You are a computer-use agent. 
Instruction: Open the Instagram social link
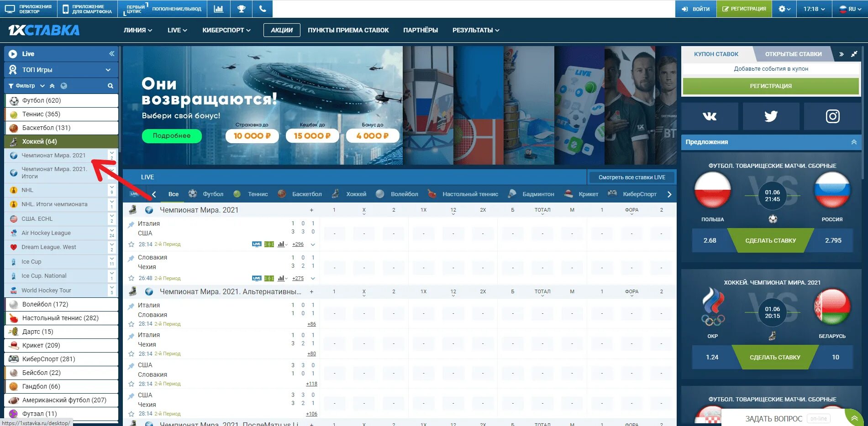click(x=832, y=116)
